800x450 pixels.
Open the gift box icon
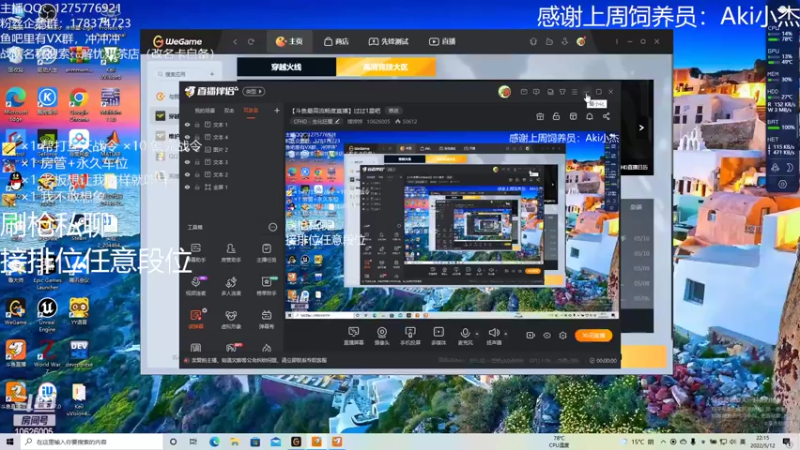pyautogui.click(x=540, y=116)
